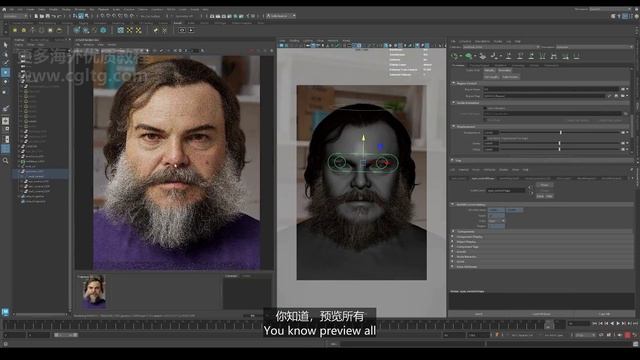Click the Focus button in Attribute Editor
The height and width of the screenshot is (360, 640).
pos(544,185)
